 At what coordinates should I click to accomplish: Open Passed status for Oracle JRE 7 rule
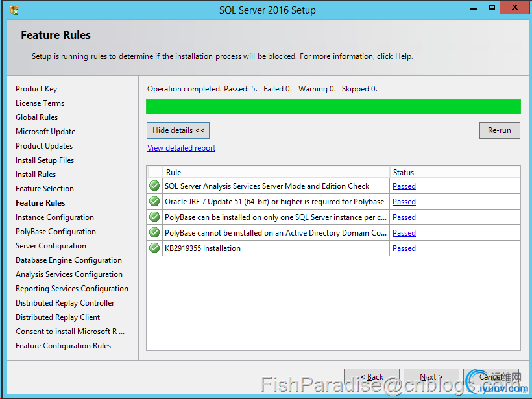click(x=404, y=202)
